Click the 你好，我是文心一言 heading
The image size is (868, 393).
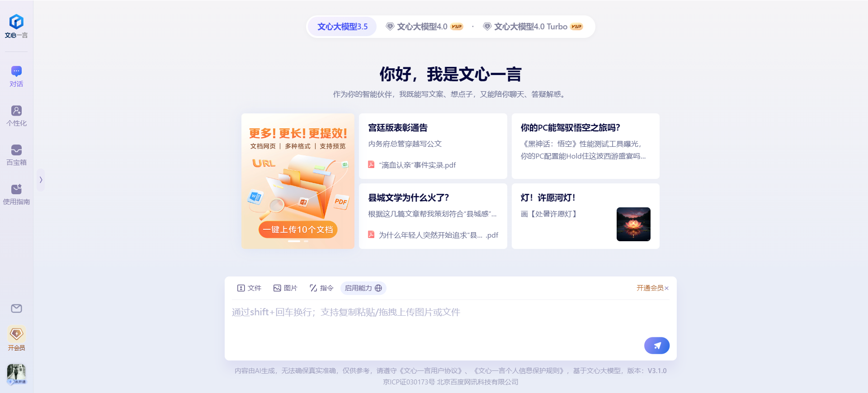point(450,74)
